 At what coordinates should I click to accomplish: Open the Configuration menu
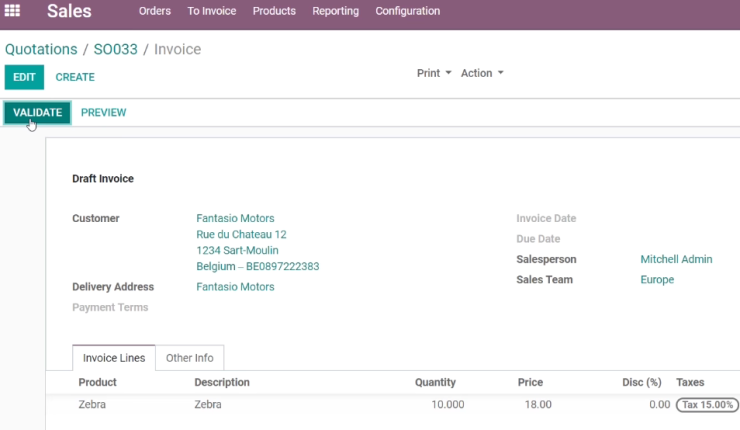pos(408,11)
